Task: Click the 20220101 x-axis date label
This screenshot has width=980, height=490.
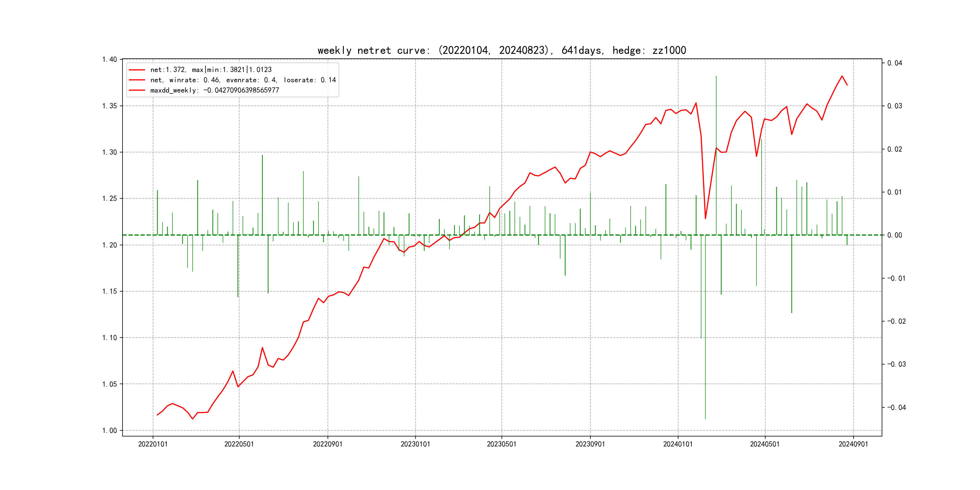Action: point(152,444)
